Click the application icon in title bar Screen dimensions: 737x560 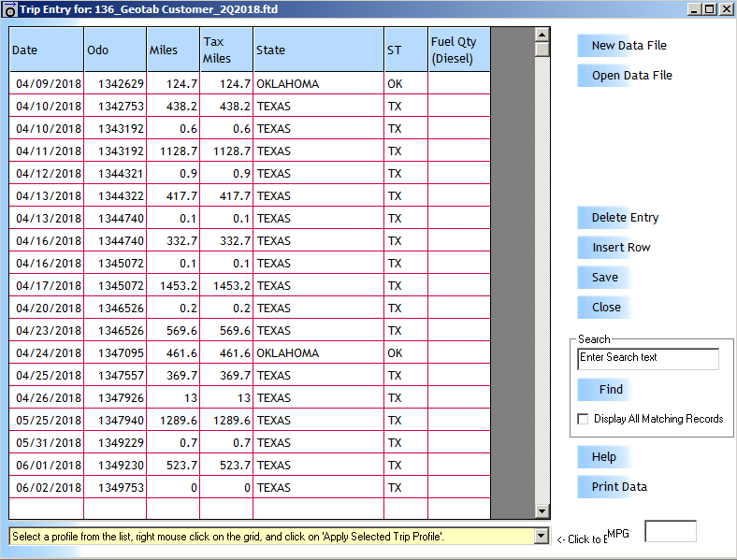pos(9,10)
